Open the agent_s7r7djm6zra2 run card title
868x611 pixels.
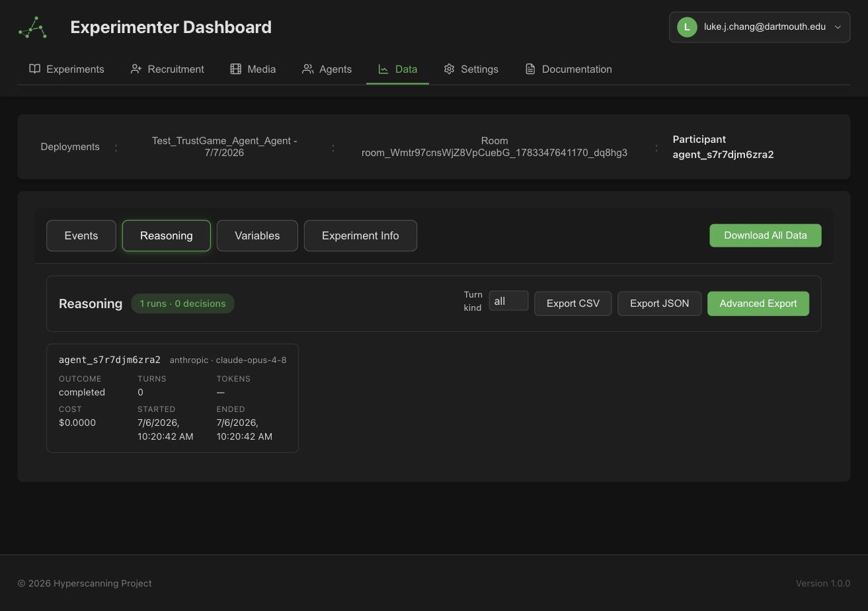click(x=110, y=360)
